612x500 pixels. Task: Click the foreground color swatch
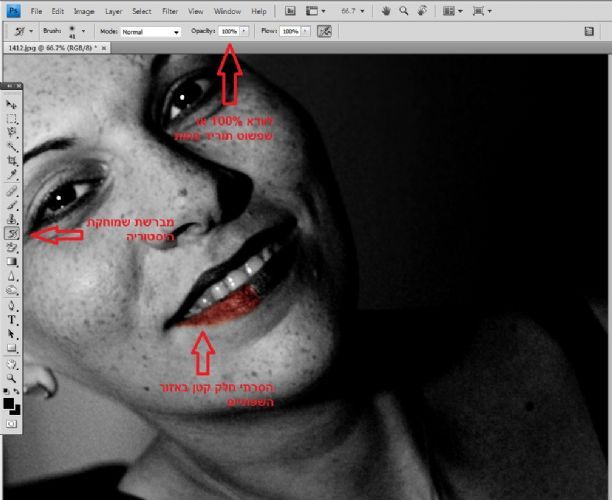point(10,403)
